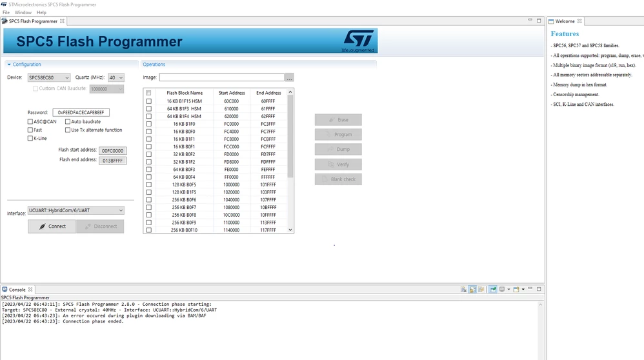Viewport: 644px width, 360px height.
Task: Check Use Tx alternate function
Action: click(x=67, y=130)
